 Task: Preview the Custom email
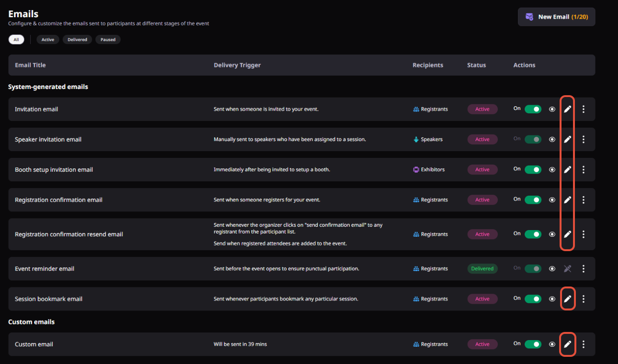pos(552,344)
